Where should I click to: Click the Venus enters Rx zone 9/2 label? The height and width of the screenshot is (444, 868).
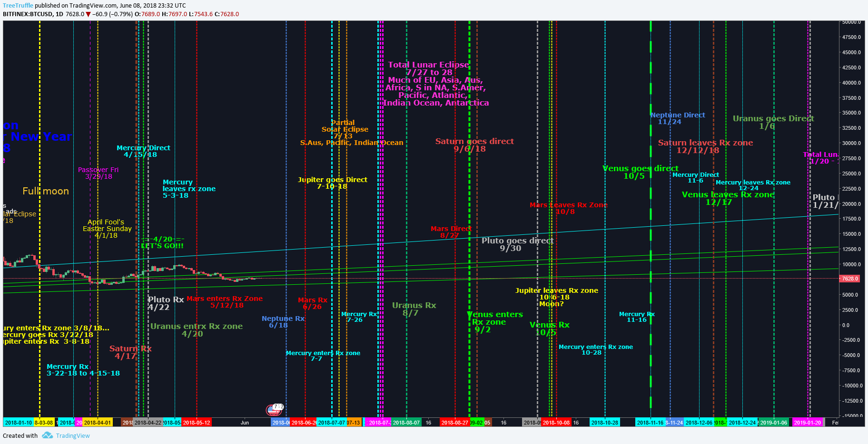pyautogui.click(x=494, y=322)
